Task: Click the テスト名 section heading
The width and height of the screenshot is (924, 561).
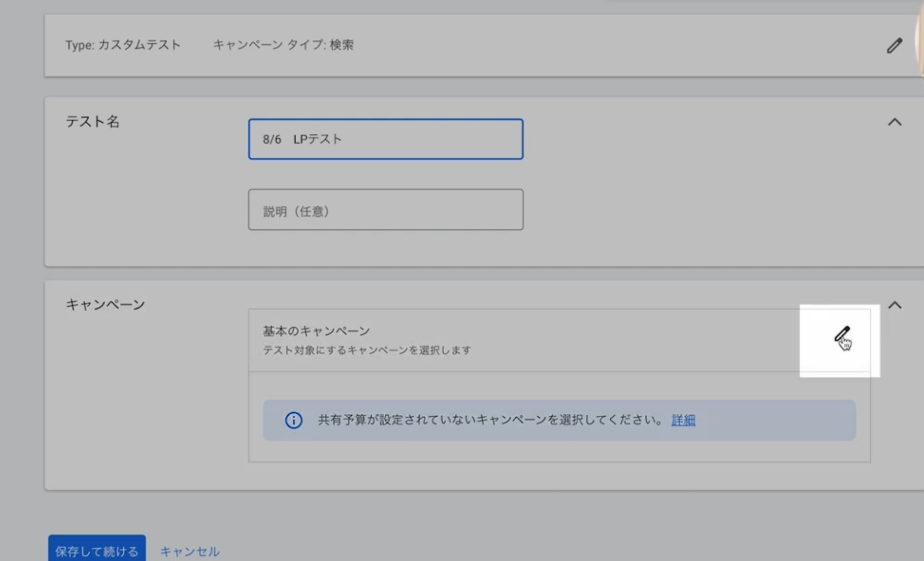Action: (93, 122)
